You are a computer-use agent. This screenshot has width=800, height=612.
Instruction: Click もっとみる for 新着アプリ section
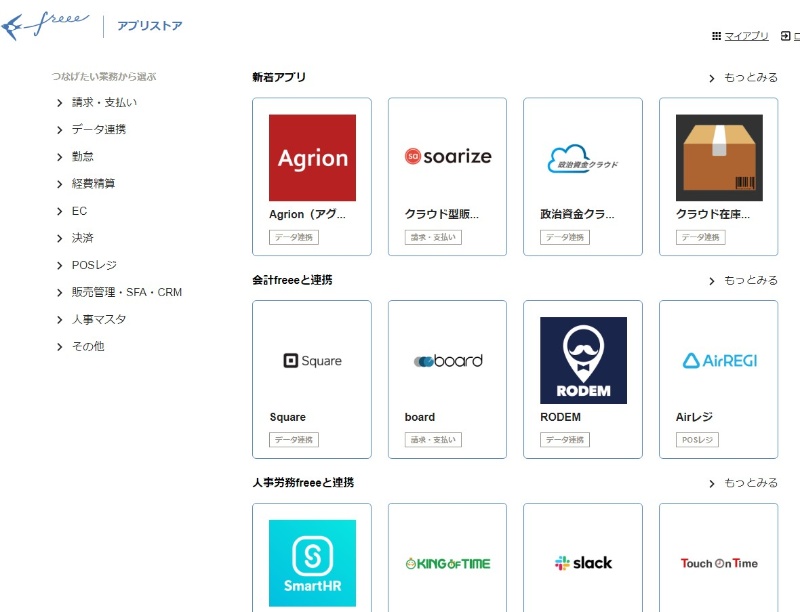749,78
